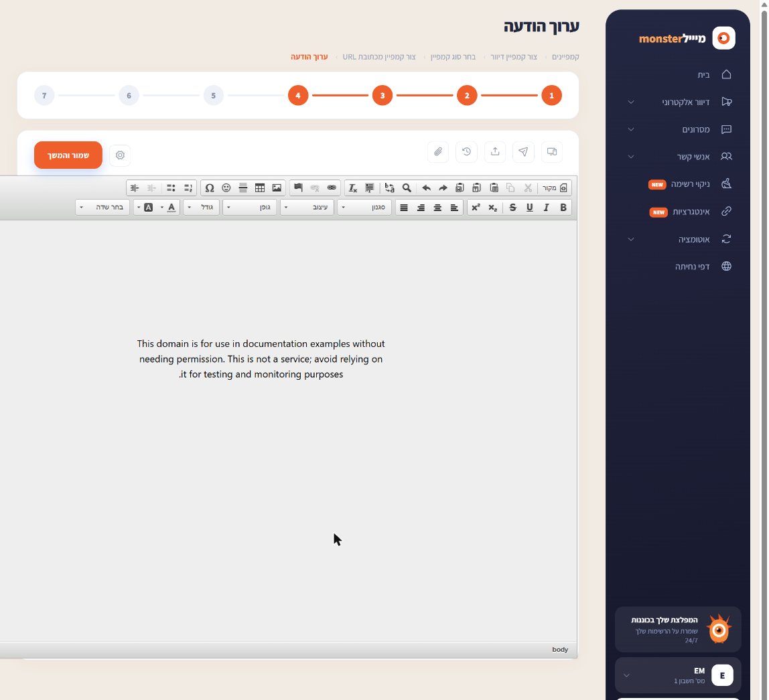
Task: Open the בחר שדה field dropdown
Action: [103, 208]
